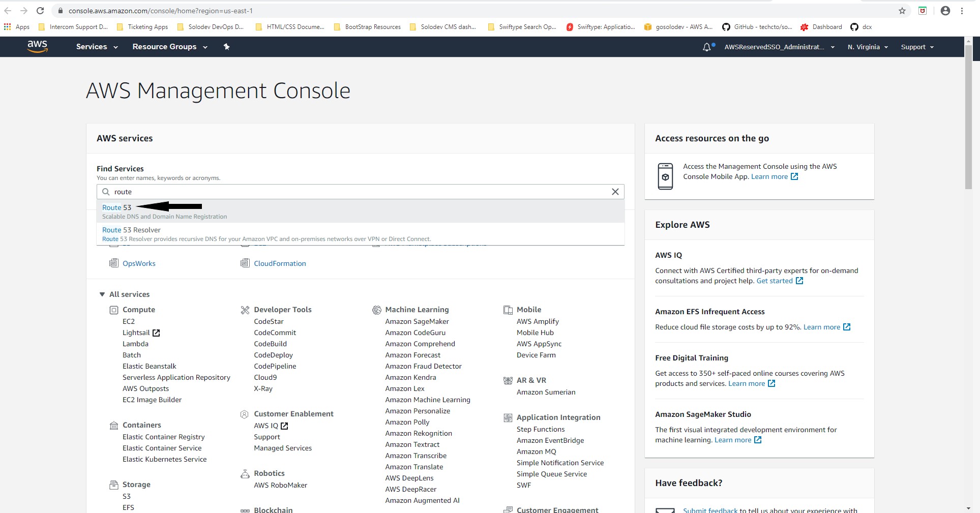Viewport: 980px width, 513px height.
Task: Open Amazon Sumerian service link
Action: click(546, 392)
